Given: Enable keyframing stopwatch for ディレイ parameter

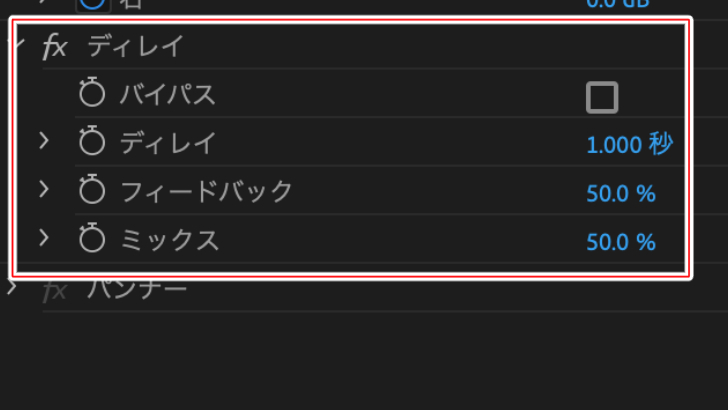Looking at the screenshot, I should (92, 140).
